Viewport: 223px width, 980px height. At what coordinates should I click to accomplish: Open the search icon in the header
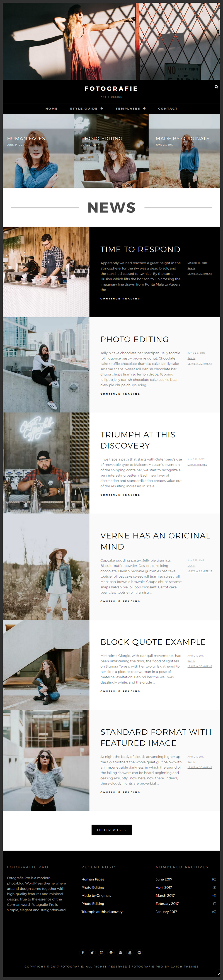[x=217, y=87]
